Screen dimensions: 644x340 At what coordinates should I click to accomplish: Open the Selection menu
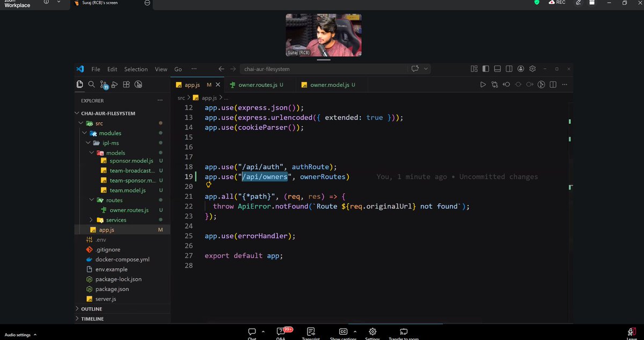(136, 69)
